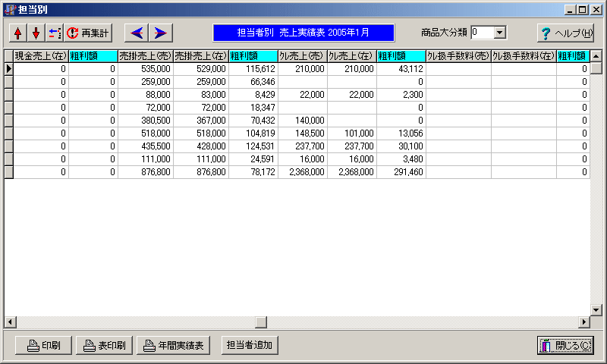Click the red down arrow toolbar button
The image size is (607, 364).
pos(36,33)
